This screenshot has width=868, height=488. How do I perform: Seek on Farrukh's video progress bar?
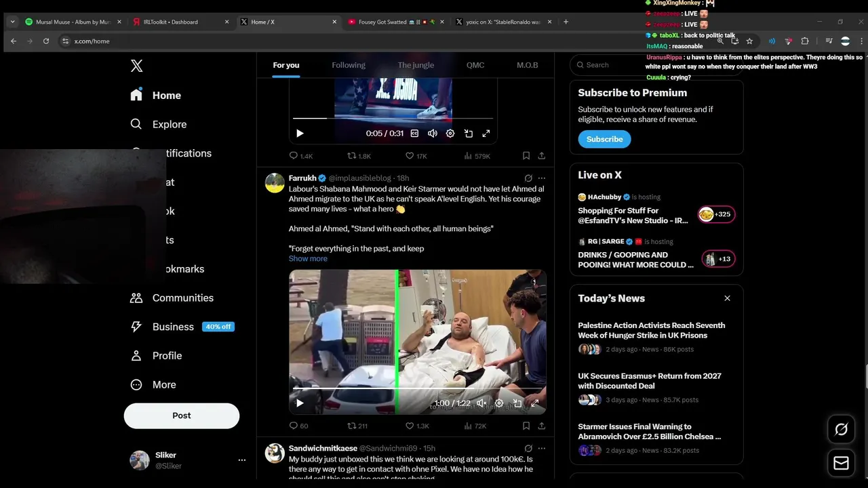click(x=418, y=388)
